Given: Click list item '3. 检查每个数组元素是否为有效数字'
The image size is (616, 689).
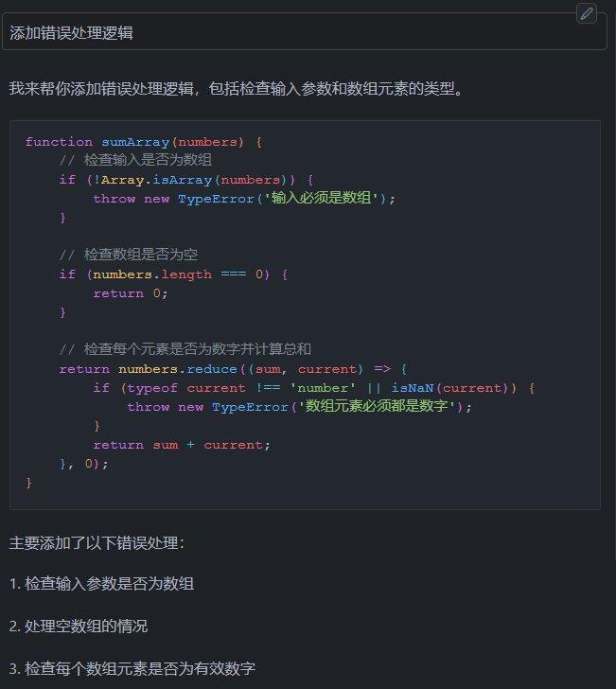Looking at the screenshot, I should tap(132, 669).
